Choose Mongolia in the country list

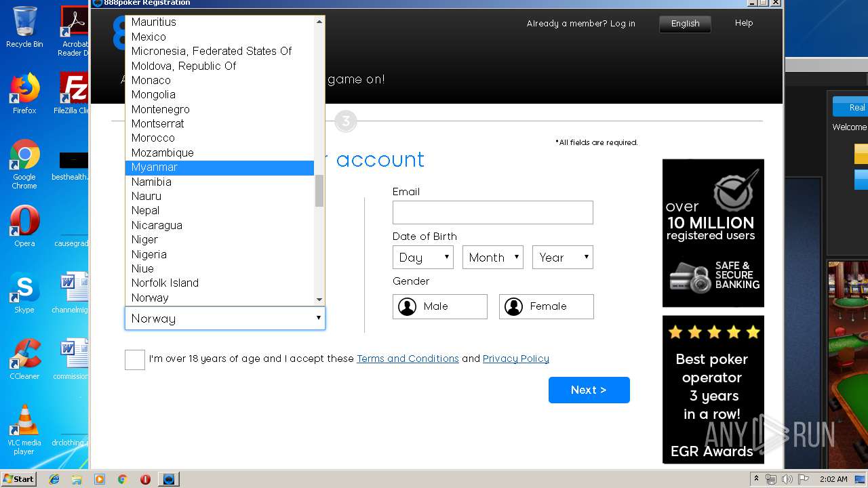[x=220, y=95]
